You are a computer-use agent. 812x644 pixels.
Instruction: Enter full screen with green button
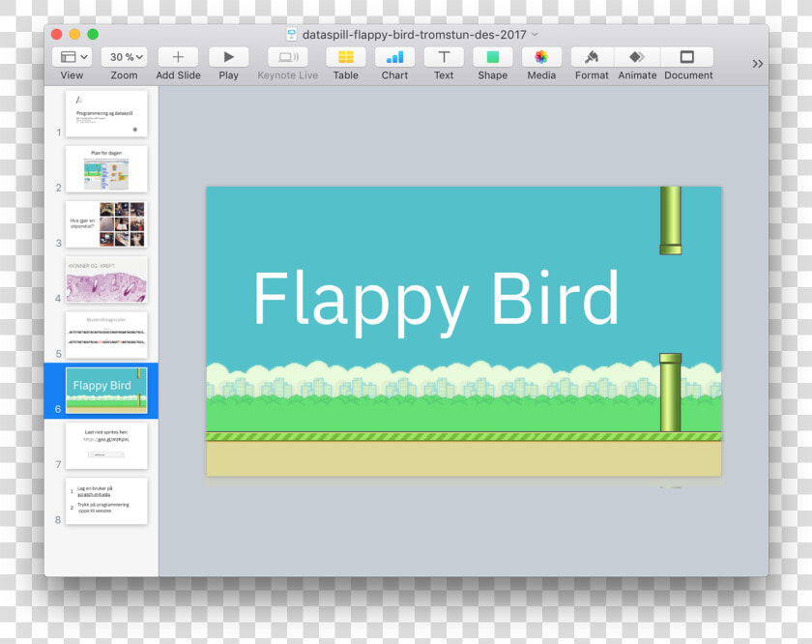(93, 34)
